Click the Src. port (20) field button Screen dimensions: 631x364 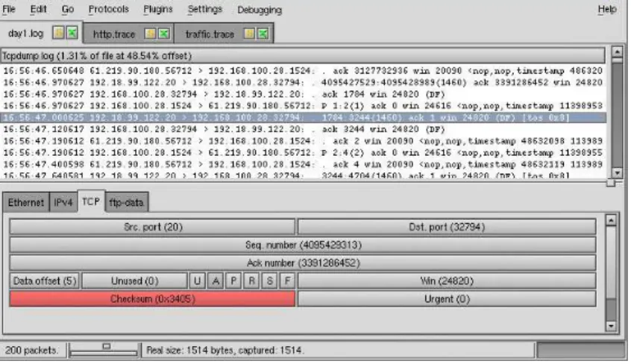[152, 227]
